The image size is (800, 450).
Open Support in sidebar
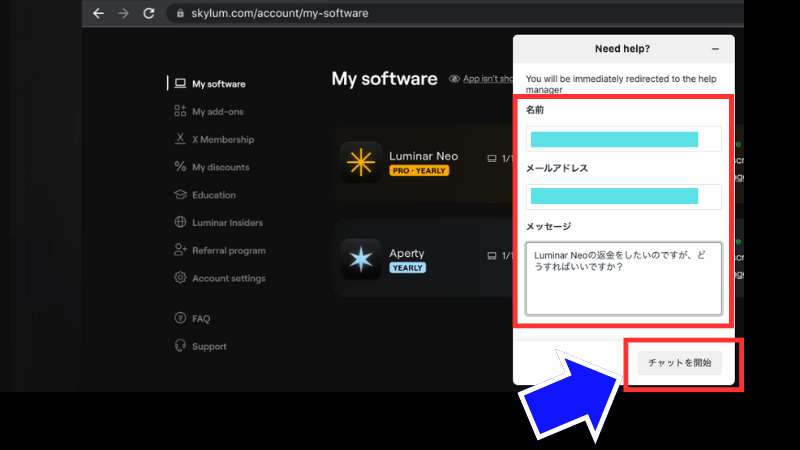tap(209, 346)
